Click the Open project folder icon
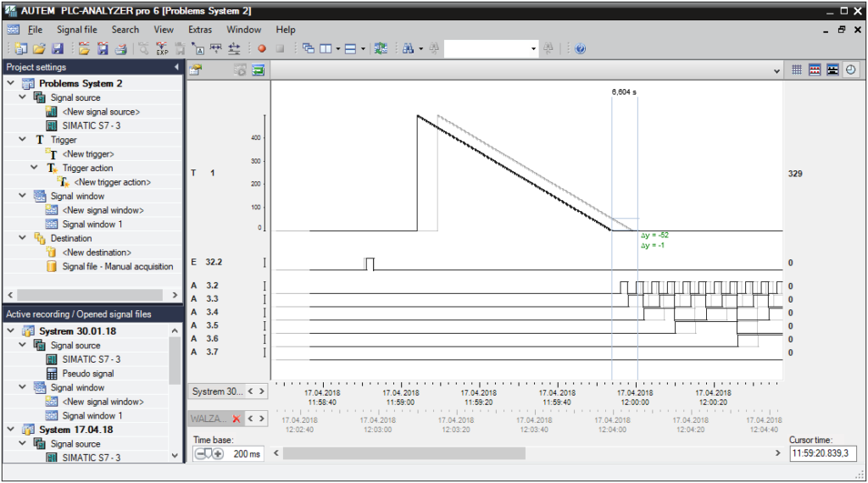Image resolution: width=868 pixels, height=483 pixels. pos(39,48)
